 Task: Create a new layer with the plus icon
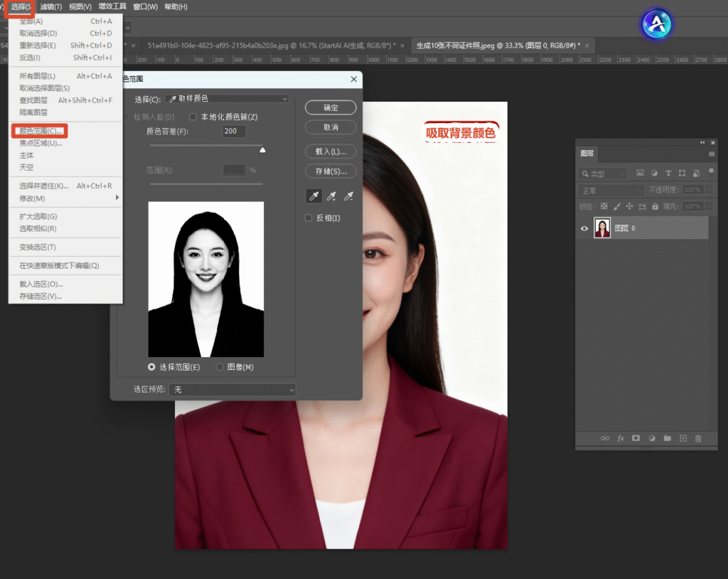(683, 438)
